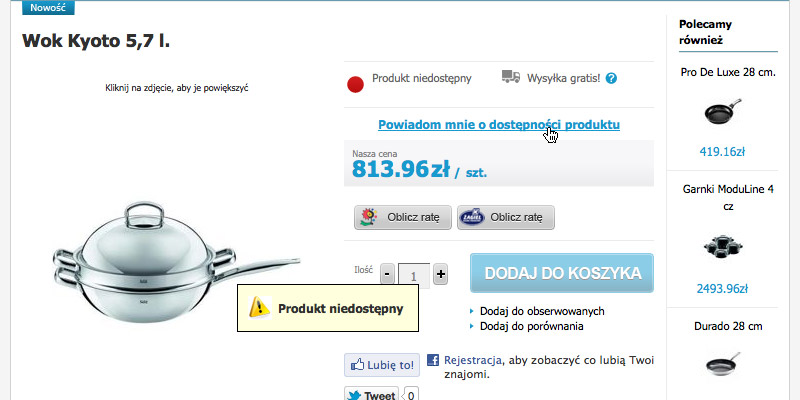Decrease quantity with the minus button
The width and height of the screenshot is (800, 400).
[387, 274]
